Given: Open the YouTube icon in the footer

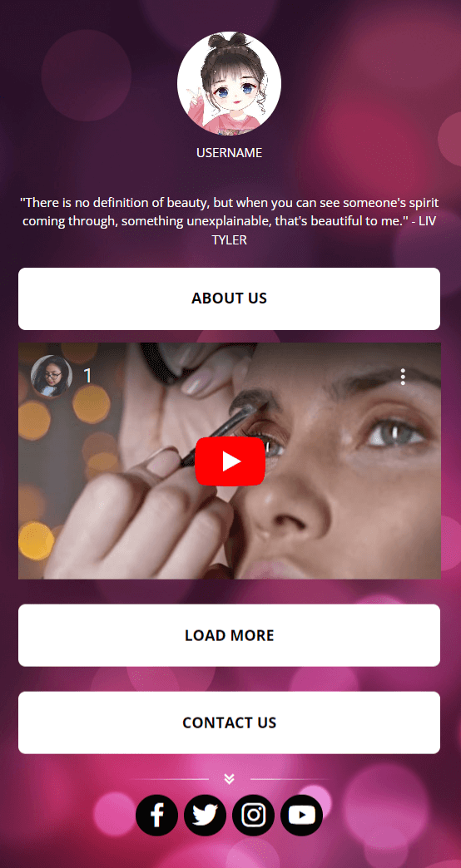Looking at the screenshot, I should point(301,815).
